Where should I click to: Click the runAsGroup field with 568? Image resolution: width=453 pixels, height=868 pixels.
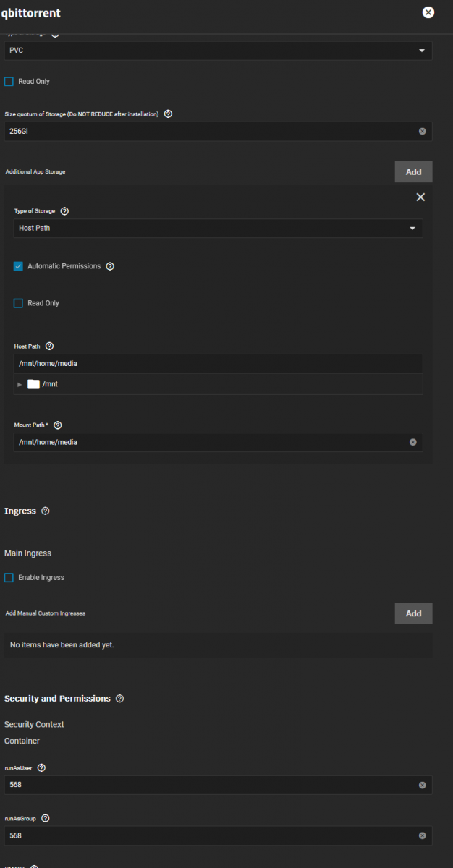(219, 835)
